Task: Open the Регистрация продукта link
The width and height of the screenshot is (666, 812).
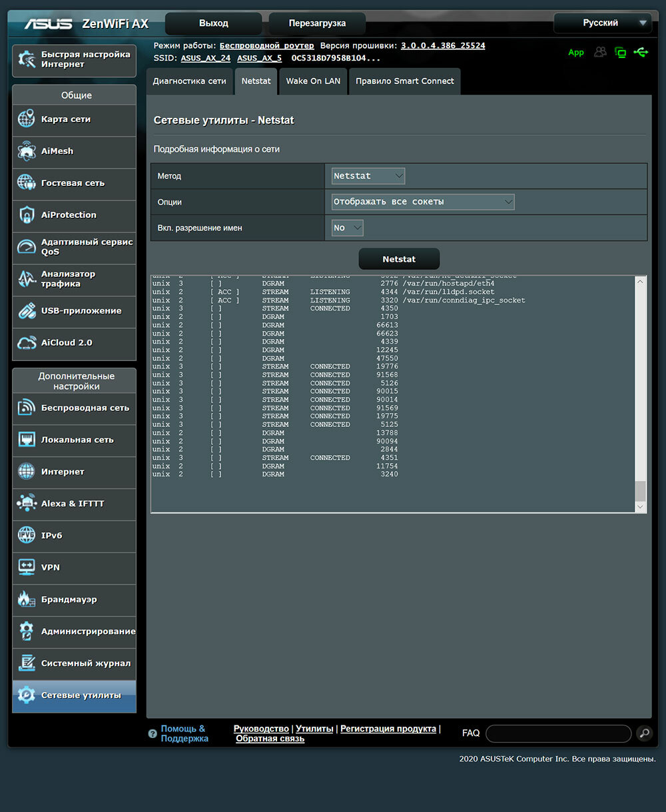Action: [388, 729]
